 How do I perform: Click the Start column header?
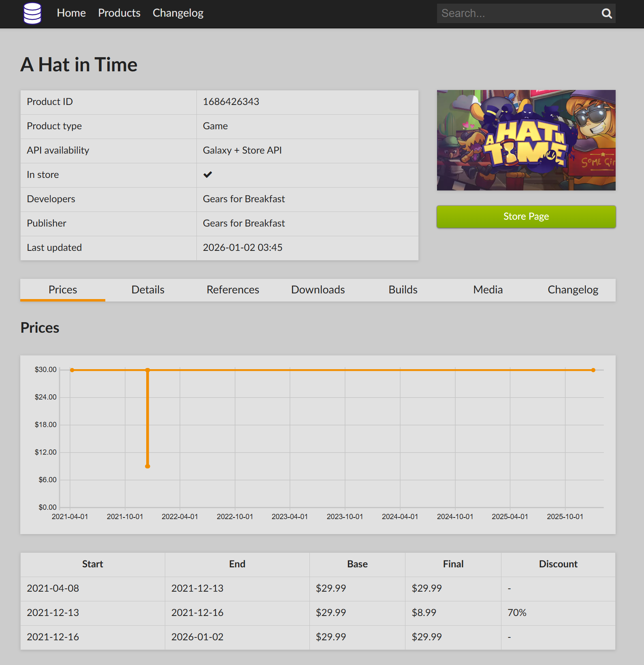(x=93, y=564)
